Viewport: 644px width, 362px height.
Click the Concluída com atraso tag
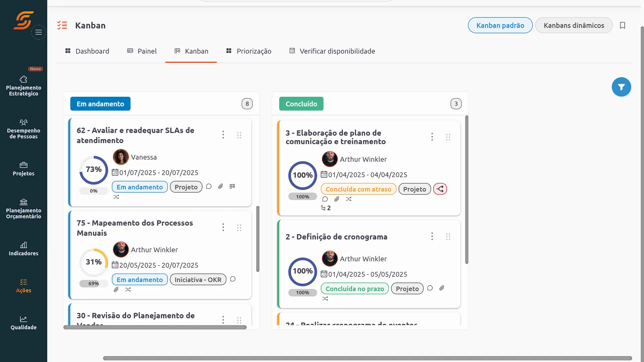[x=358, y=189]
